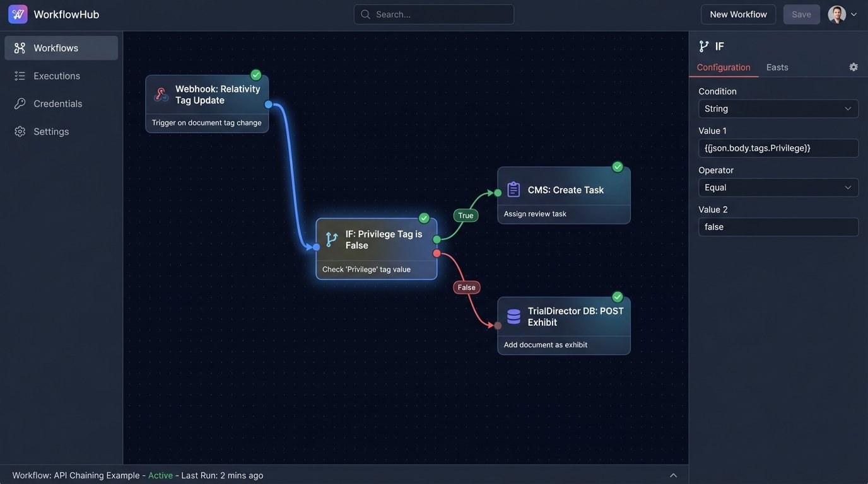
Task: Click the search box in header
Action: (434, 14)
